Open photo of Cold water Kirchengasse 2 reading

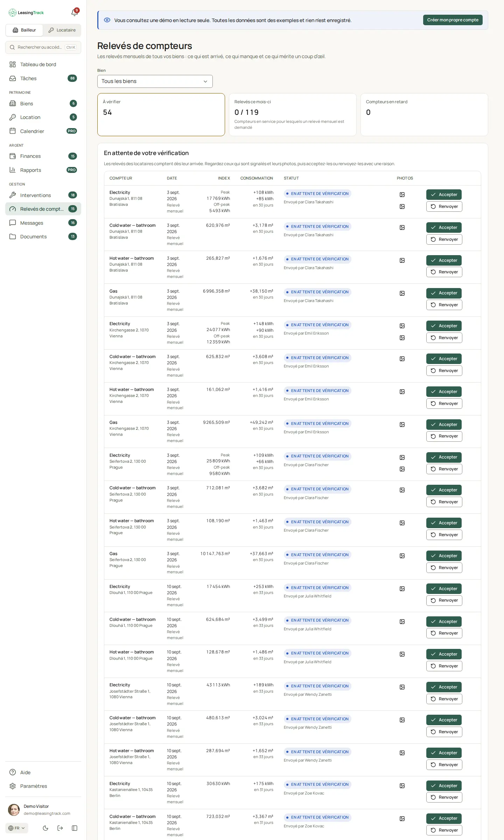(x=402, y=359)
